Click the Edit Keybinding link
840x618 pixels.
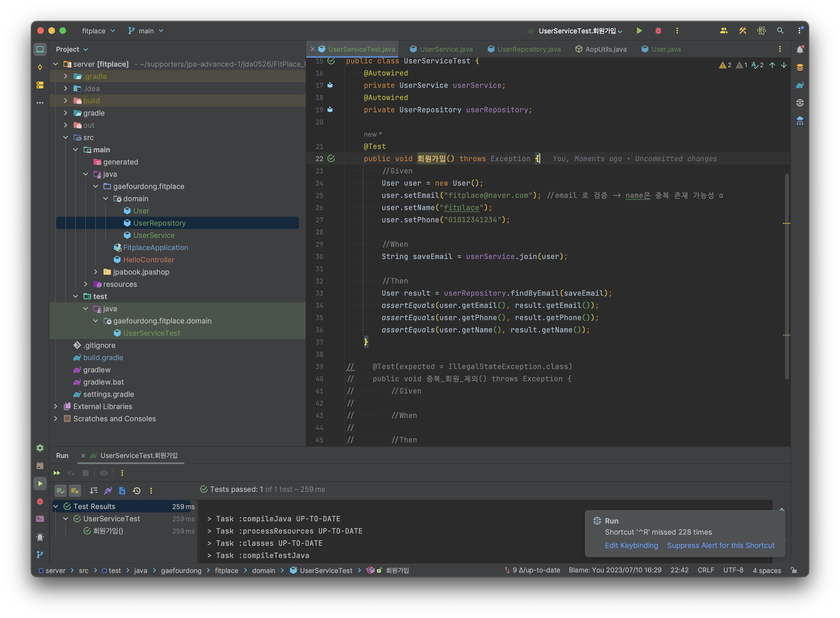point(631,545)
